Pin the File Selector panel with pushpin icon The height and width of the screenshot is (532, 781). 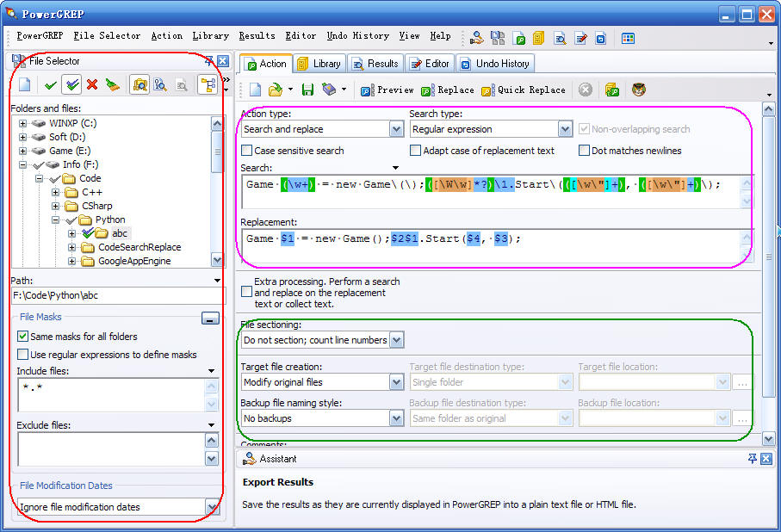point(208,61)
